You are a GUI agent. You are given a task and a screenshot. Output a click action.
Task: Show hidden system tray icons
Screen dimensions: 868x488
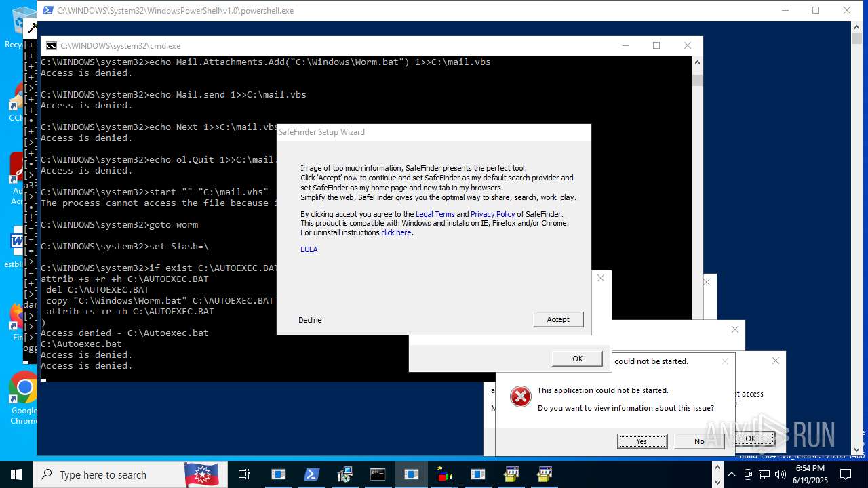(732, 474)
